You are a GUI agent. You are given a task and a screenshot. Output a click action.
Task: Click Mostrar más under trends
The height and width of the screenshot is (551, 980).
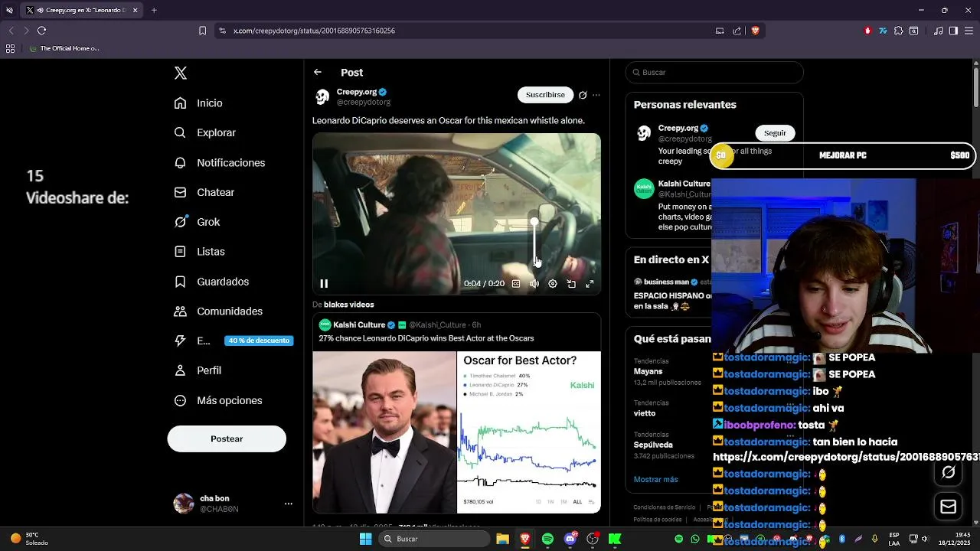click(x=655, y=480)
